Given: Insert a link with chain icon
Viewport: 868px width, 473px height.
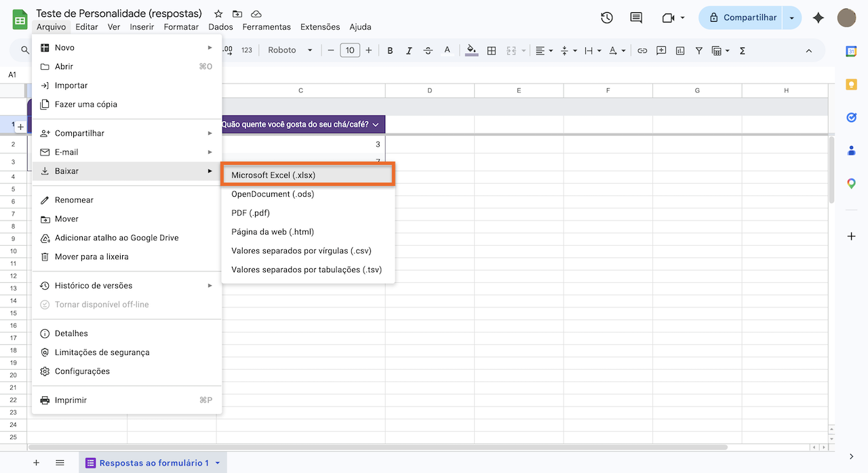Looking at the screenshot, I should (x=642, y=50).
